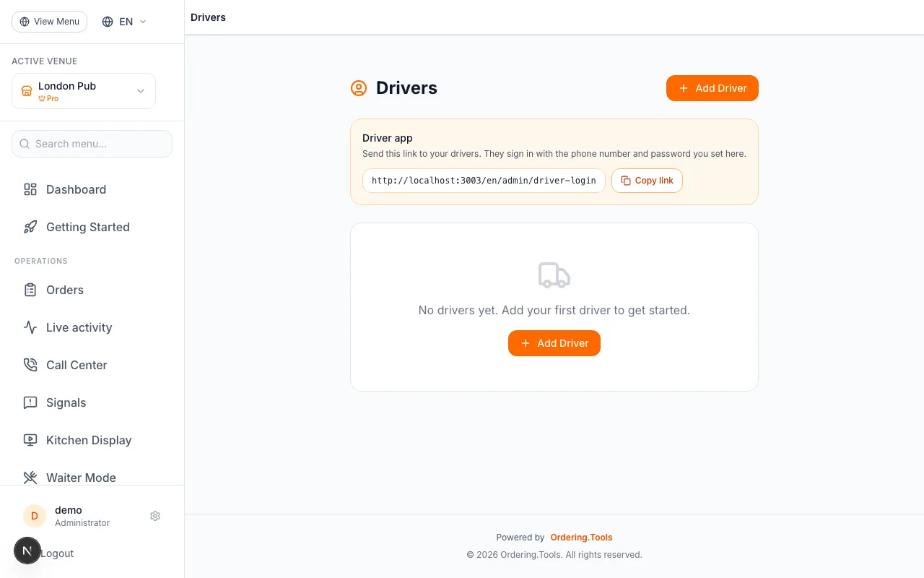Select the driver-login URL text
Image resolution: width=924 pixels, height=578 pixels.
pos(484,181)
